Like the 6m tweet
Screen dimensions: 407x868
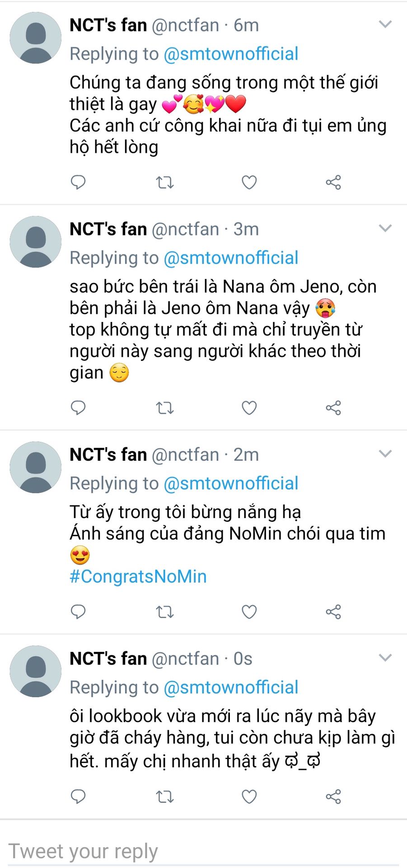pos(249,183)
